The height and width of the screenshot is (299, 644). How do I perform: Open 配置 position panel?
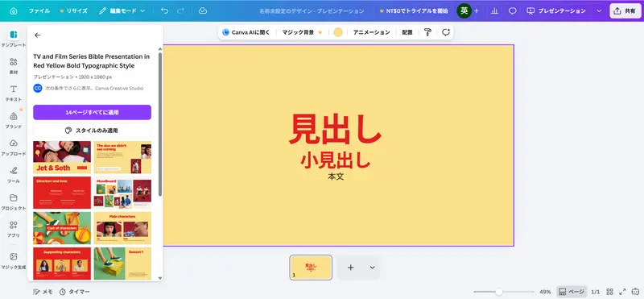pos(407,32)
